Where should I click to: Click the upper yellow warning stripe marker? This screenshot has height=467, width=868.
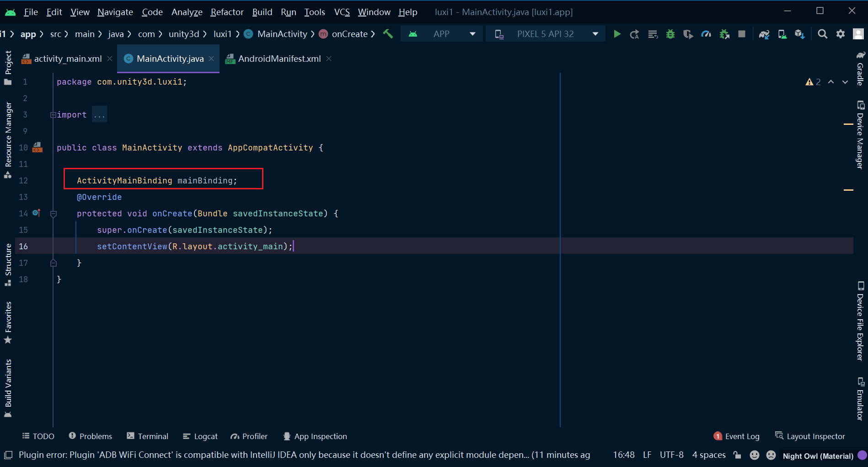(849, 124)
